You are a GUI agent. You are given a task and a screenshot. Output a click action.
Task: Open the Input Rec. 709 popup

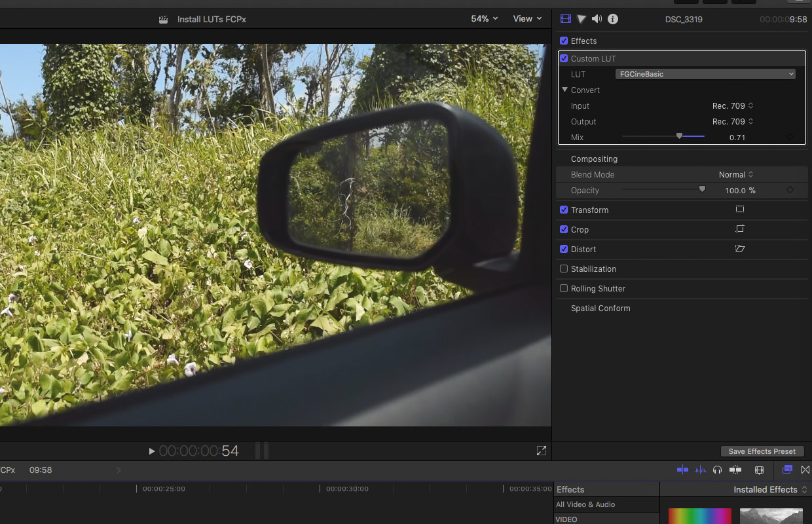click(x=733, y=105)
